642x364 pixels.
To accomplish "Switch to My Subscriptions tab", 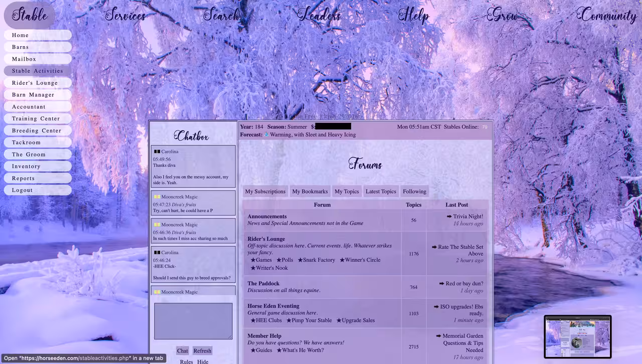I will point(265,192).
